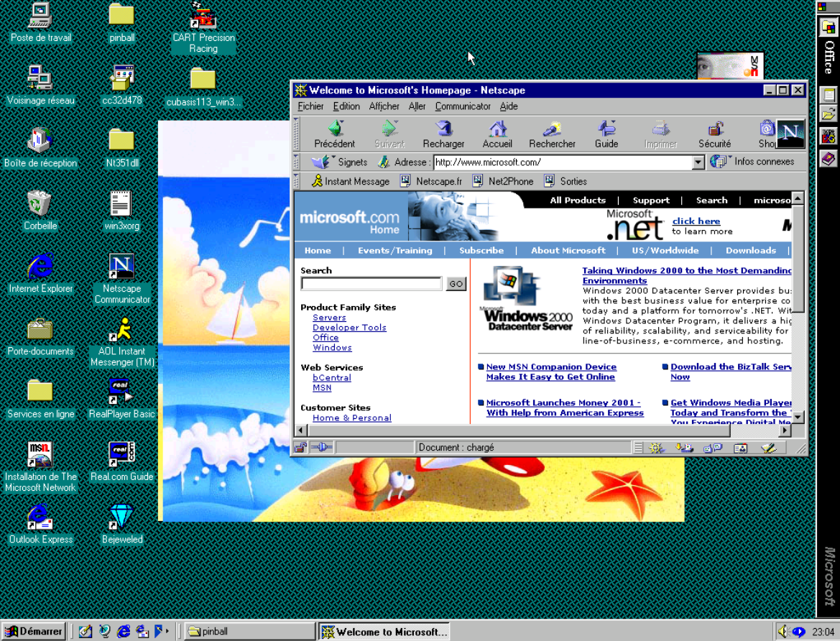The image size is (840, 641).
Task: Click the Welcome to Microsoft taskbar button
Action: [x=384, y=632]
